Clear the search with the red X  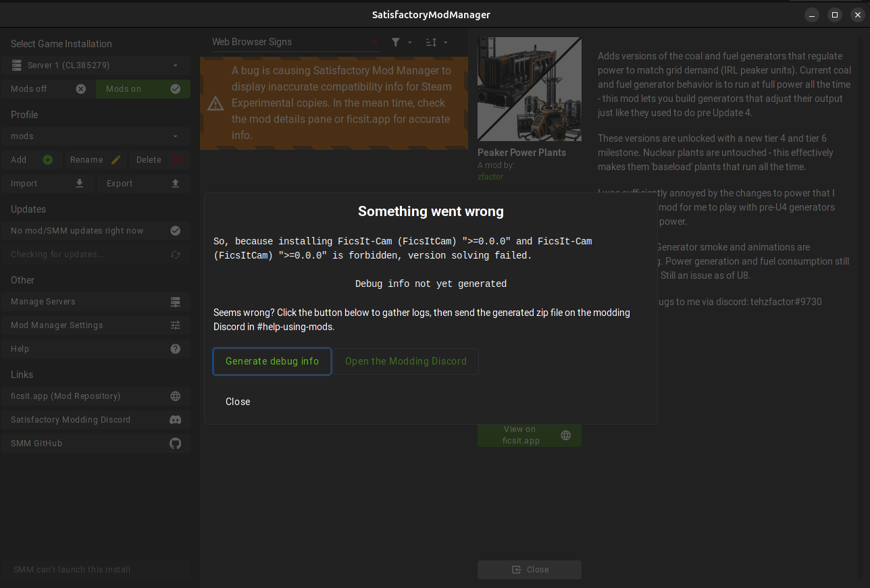375,42
